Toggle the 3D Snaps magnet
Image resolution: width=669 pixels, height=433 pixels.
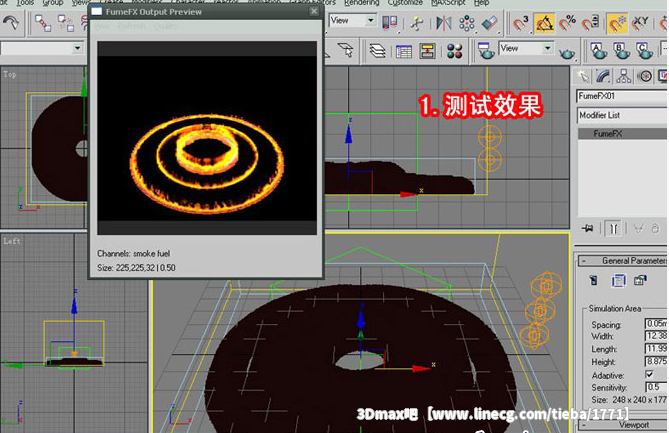tap(521, 23)
